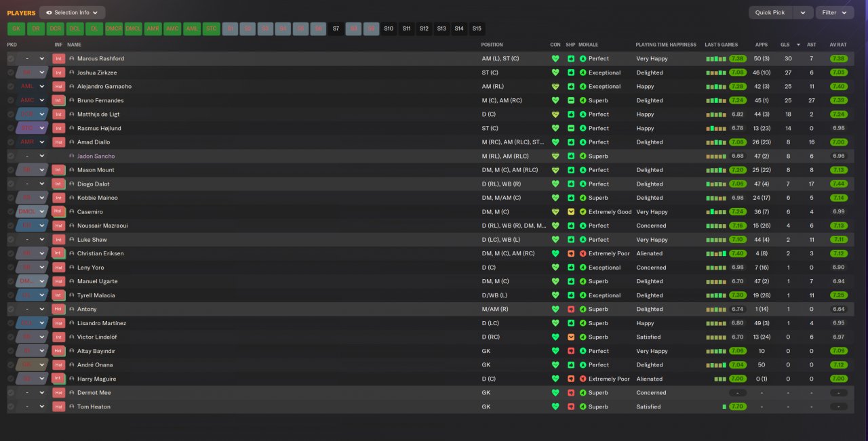
Task: Open AML position dropdown for Alejandro Garnacho
Action: [x=32, y=87]
